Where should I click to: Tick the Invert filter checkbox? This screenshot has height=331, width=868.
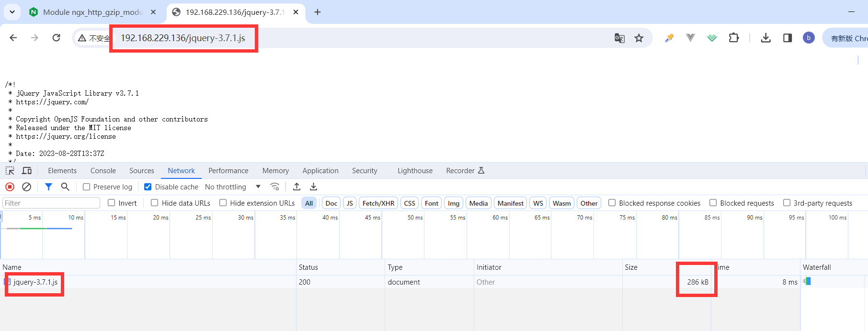(112, 203)
